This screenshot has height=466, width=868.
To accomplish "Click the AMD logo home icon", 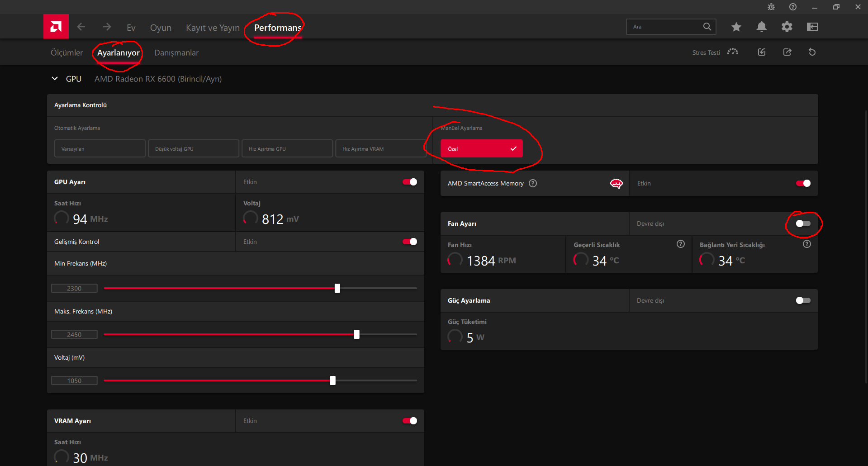I will [56, 27].
